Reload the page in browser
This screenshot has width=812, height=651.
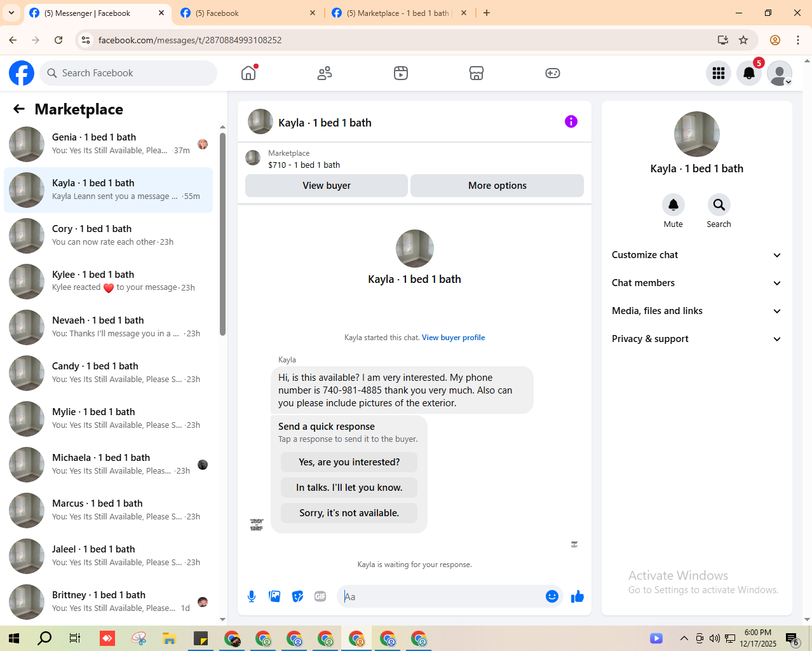(x=58, y=40)
